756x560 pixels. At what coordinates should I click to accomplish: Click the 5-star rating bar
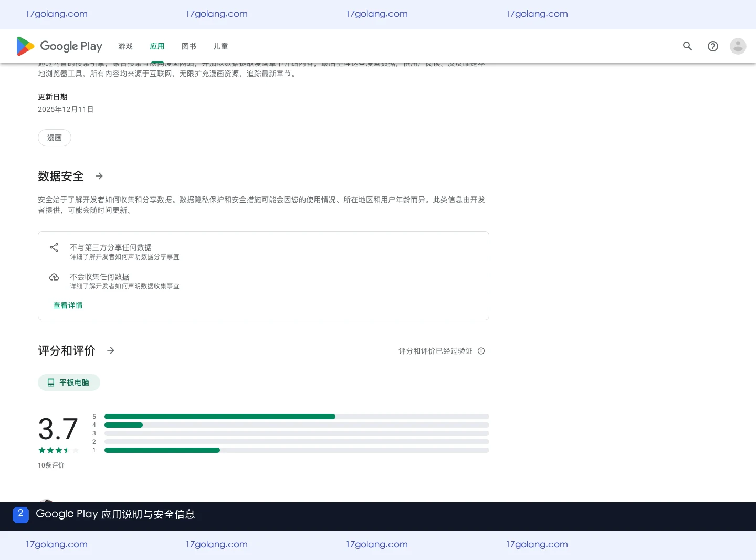[x=297, y=417]
